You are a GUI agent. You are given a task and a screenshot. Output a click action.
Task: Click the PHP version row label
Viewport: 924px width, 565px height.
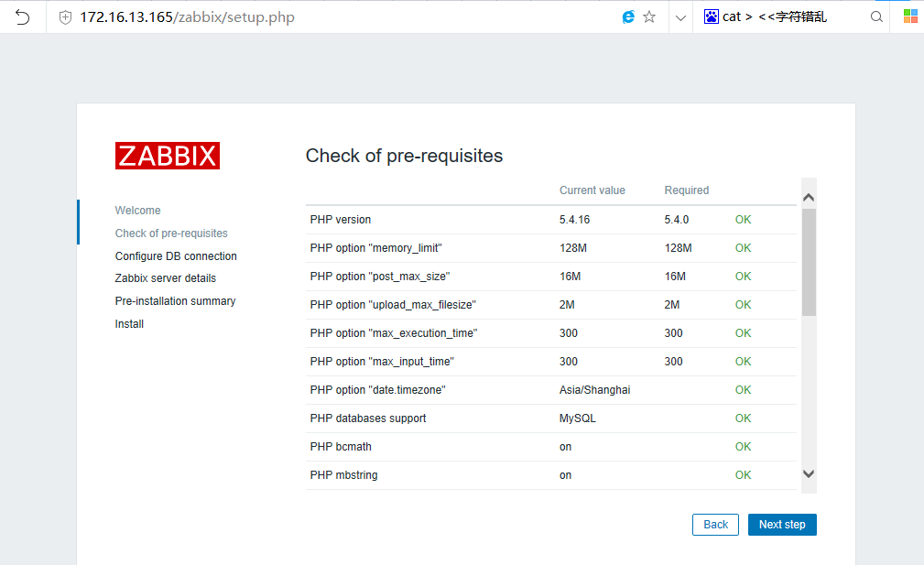(340, 220)
